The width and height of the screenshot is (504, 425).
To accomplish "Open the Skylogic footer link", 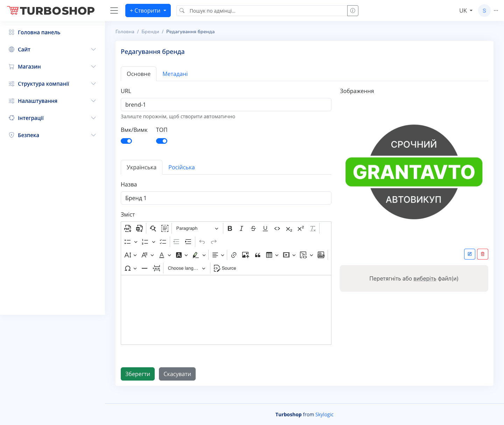I will (324, 415).
